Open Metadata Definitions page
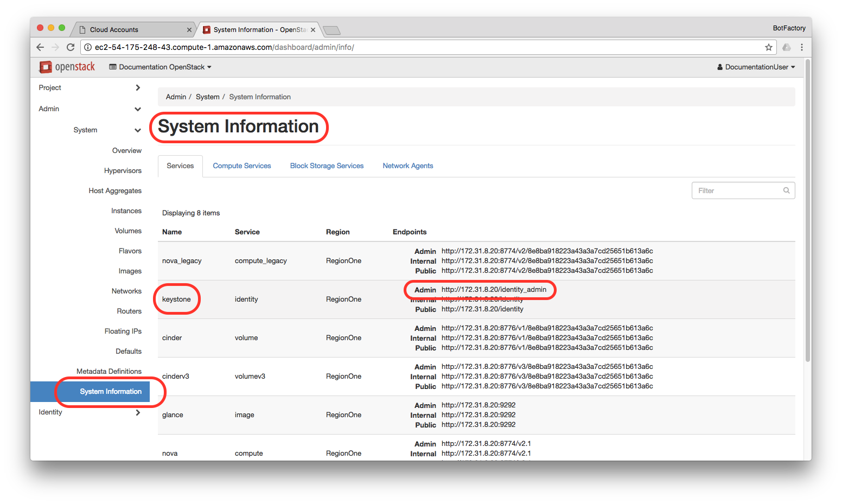This screenshot has width=842, height=504. [x=109, y=372]
